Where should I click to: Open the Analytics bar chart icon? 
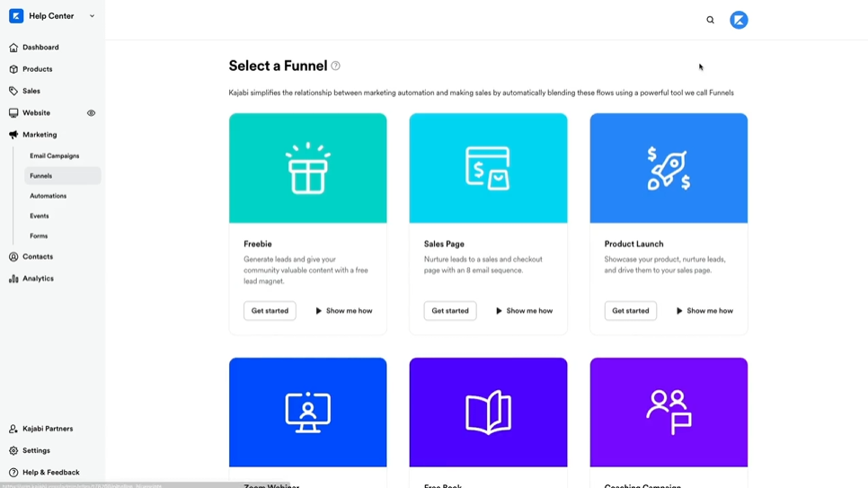click(x=13, y=279)
